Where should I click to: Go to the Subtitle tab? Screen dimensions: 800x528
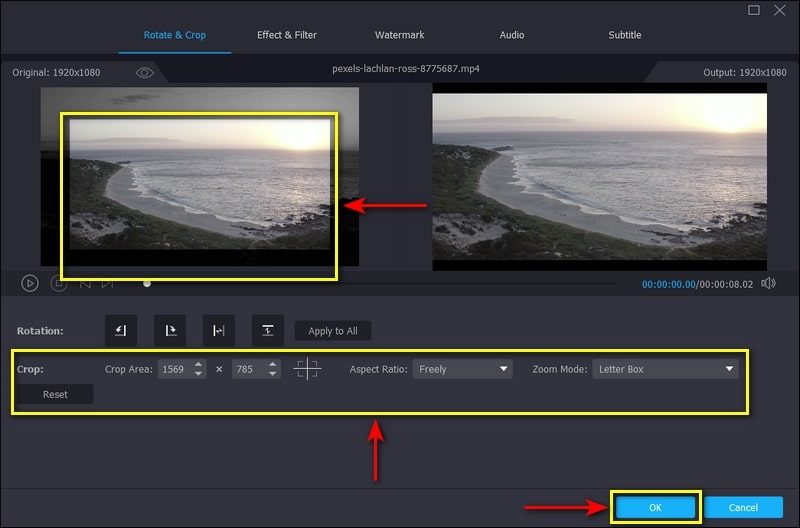click(x=625, y=35)
